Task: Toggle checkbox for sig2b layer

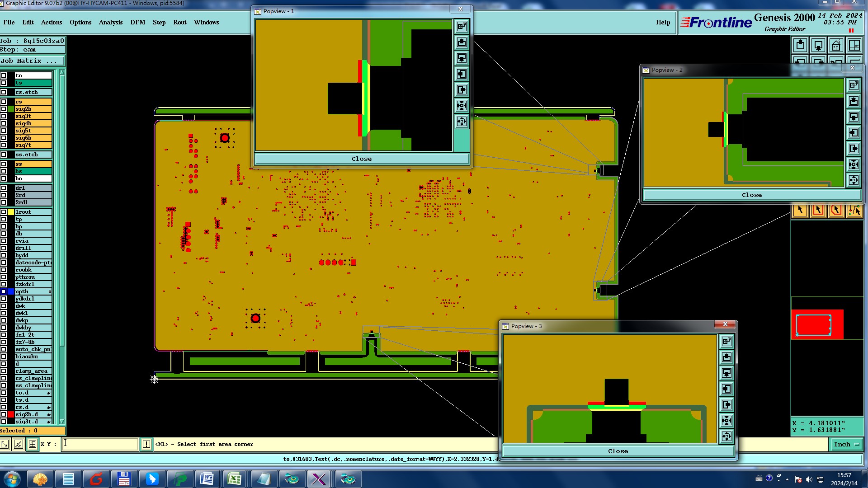Action: click(x=4, y=109)
